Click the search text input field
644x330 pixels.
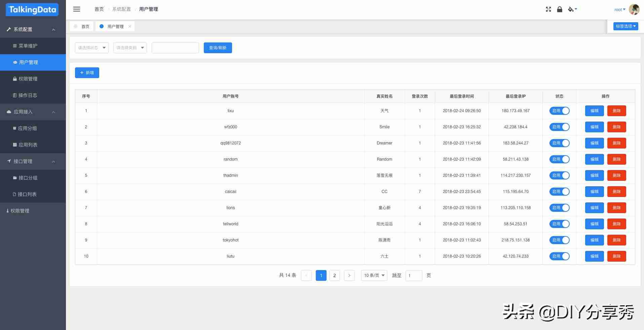coord(175,48)
